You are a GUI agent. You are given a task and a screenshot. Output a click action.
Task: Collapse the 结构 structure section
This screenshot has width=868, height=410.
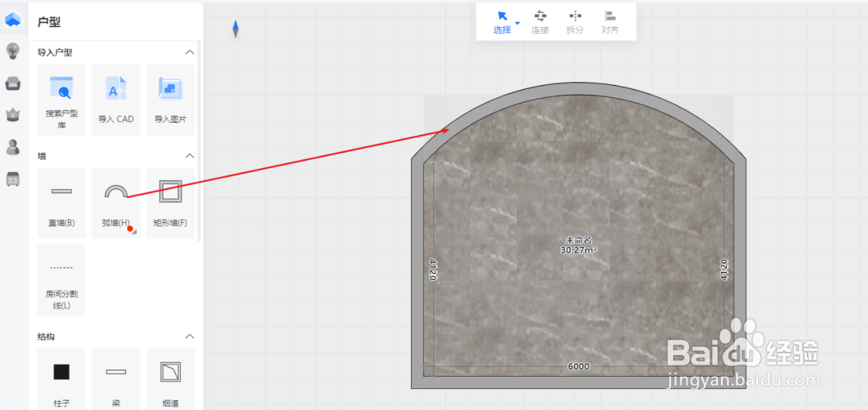pyautogui.click(x=190, y=336)
